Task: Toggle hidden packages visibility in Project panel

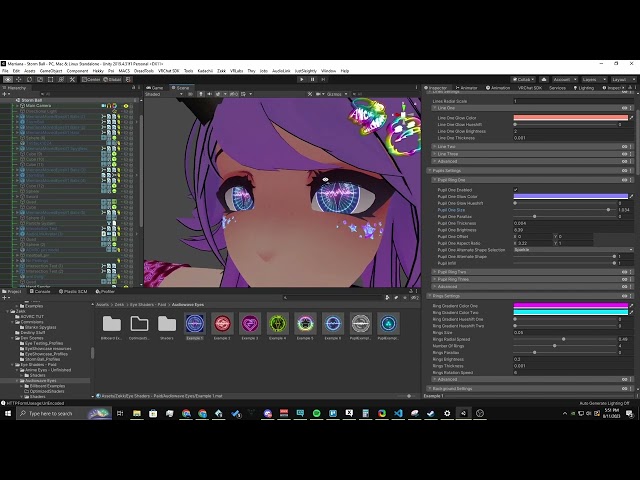Action: [415, 298]
